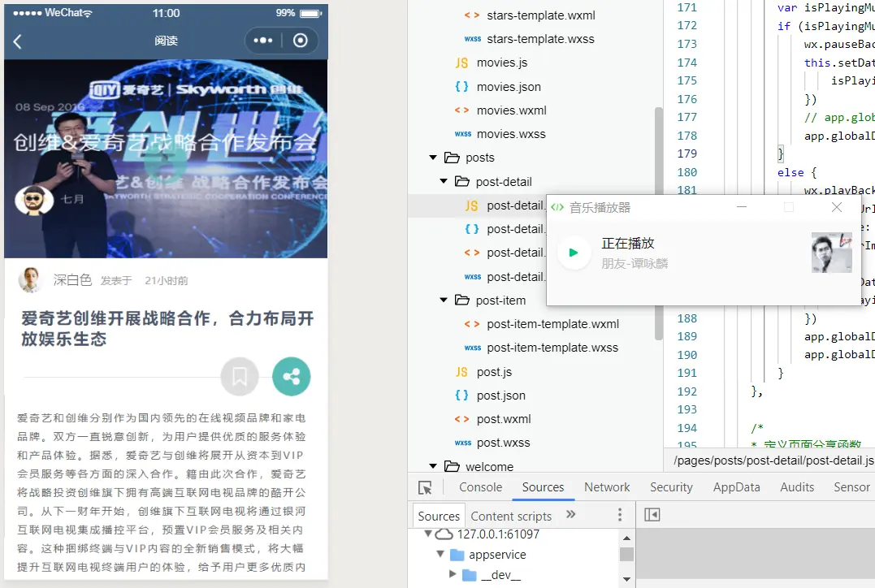Go back using the arrow in WeChat header
This screenshot has width=875, height=588.
pos(17,41)
